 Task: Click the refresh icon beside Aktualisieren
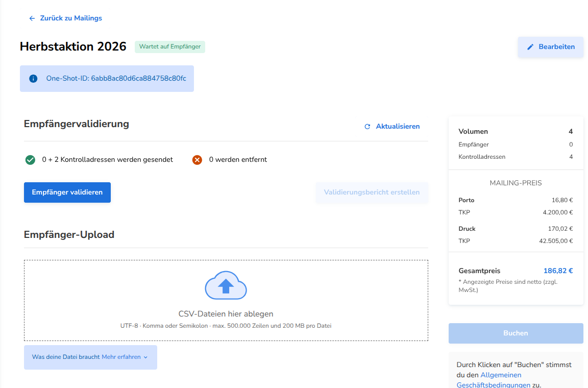(367, 127)
